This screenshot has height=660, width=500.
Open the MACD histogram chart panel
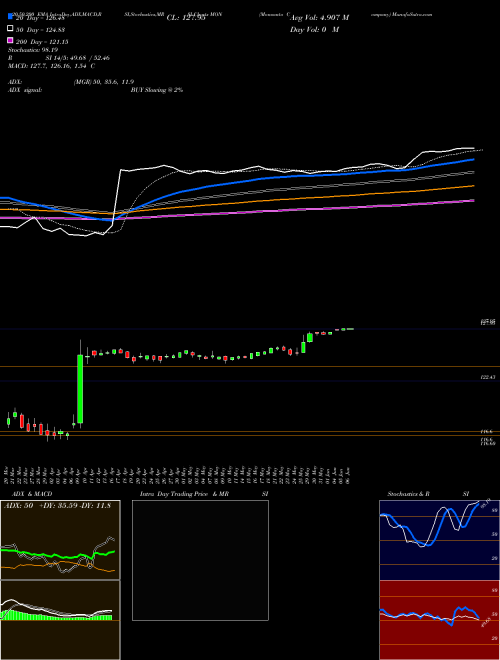(x=60, y=620)
